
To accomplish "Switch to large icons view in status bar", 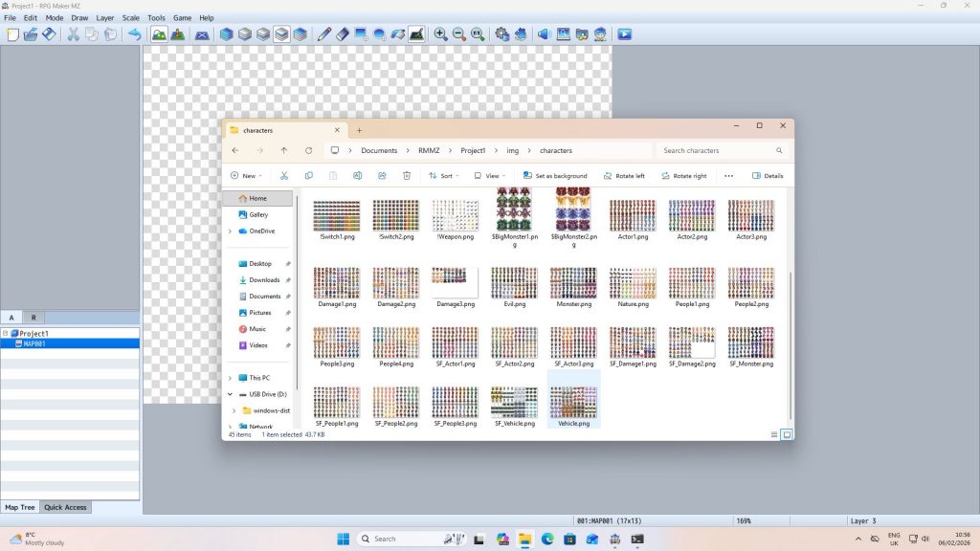I will pos(787,434).
